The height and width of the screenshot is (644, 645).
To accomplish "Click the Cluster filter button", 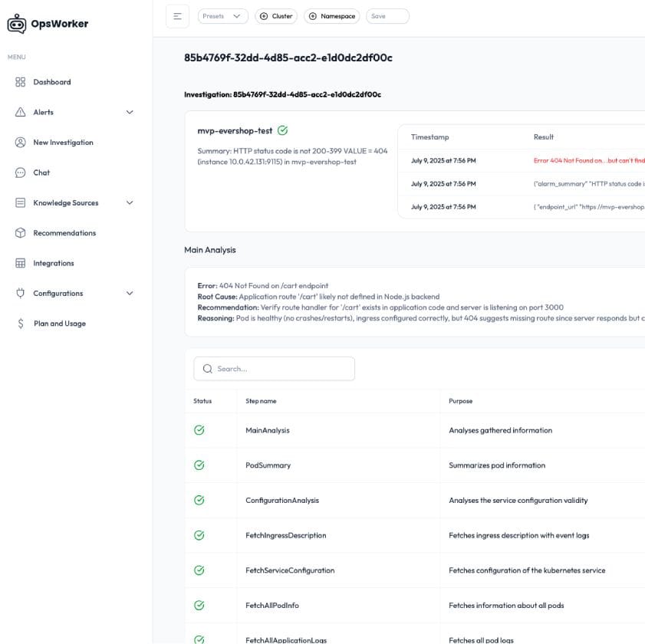I will [276, 16].
